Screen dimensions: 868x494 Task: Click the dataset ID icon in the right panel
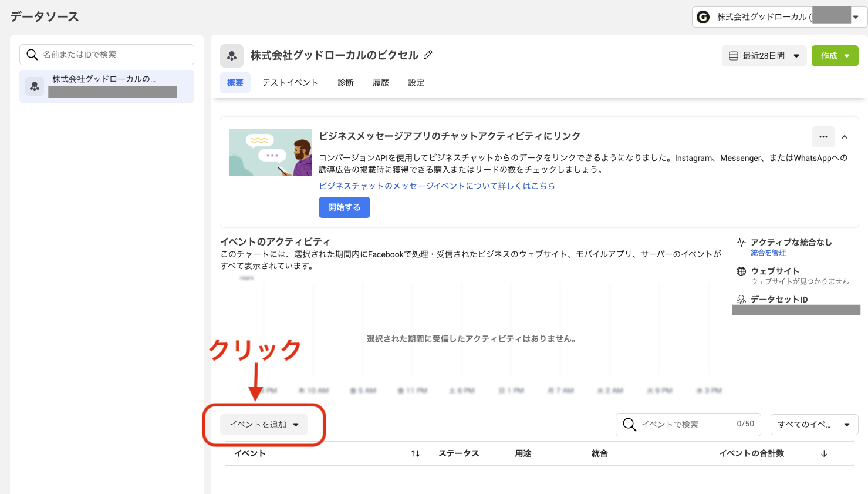click(x=740, y=298)
